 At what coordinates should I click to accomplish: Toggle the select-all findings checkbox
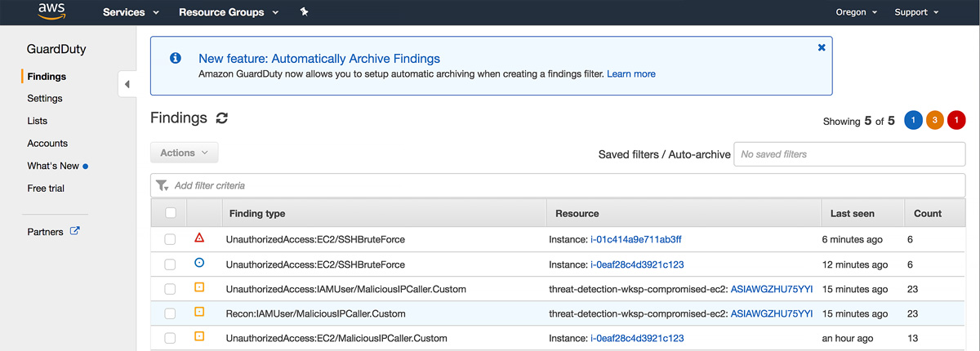tap(171, 213)
